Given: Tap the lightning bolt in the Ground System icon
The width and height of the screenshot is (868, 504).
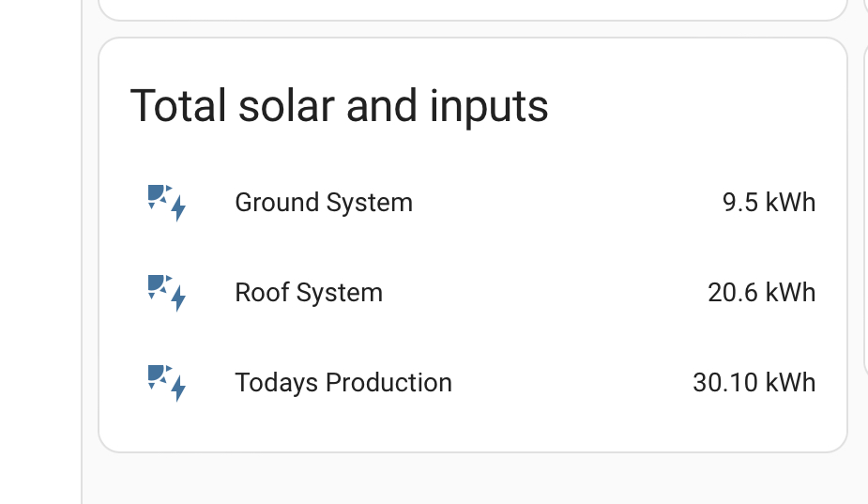Looking at the screenshot, I should click(178, 209).
